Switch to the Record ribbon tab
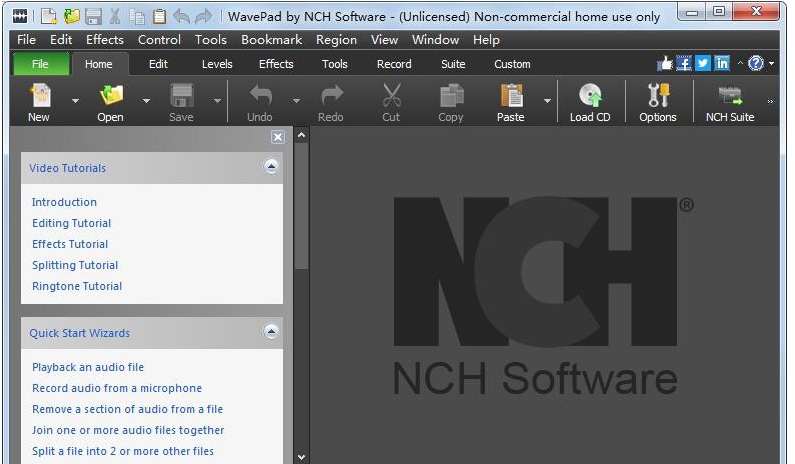Viewport: 795px width, 464px height. point(394,64)
